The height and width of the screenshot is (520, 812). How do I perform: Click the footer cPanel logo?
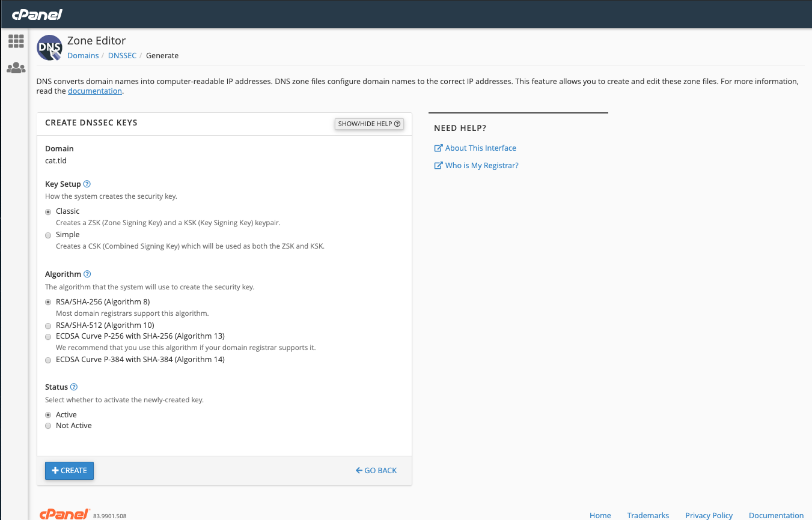pyautogui.click(x=65, y=514)
